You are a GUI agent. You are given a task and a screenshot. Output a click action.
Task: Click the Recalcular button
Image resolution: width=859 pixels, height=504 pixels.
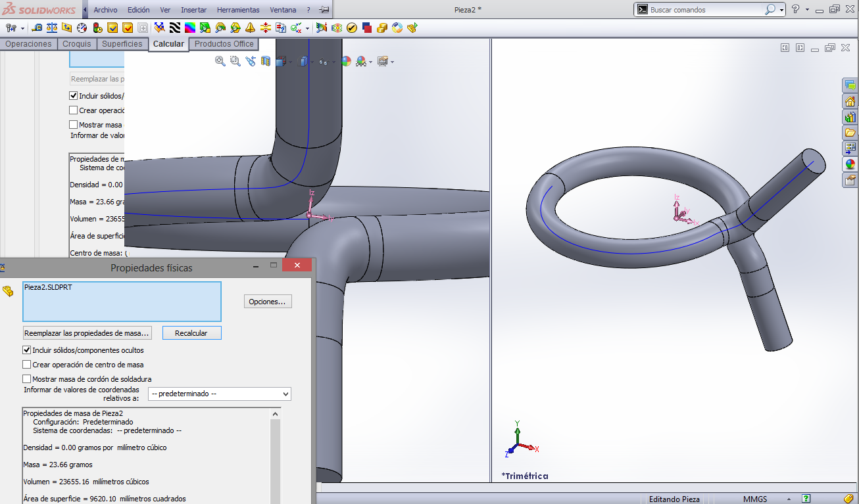click(x=191, y=333)
